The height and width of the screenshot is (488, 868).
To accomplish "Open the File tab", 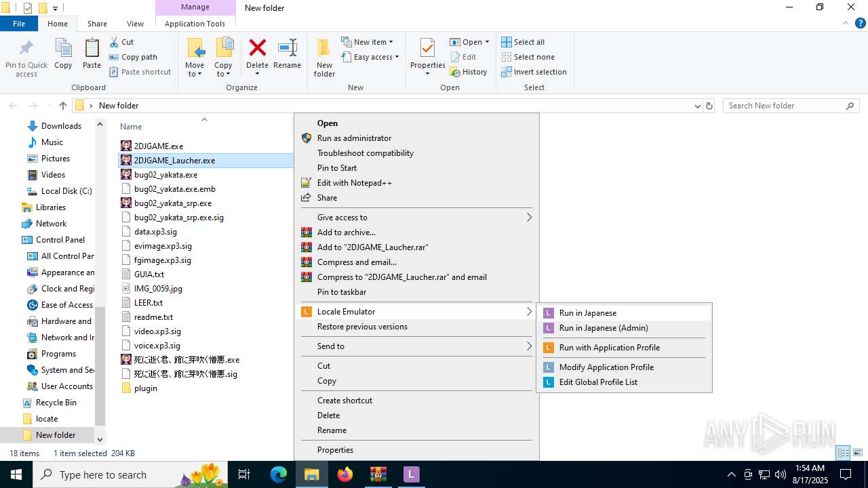I will pyautogui.click(x=19, y=24).
